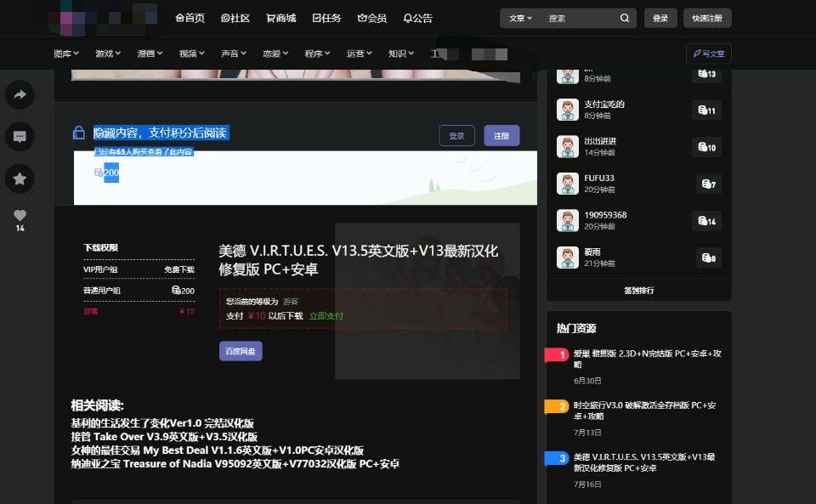Click the lock icon beside hidden content
This screenshot has height=504, width=816.
pos(79,133)
